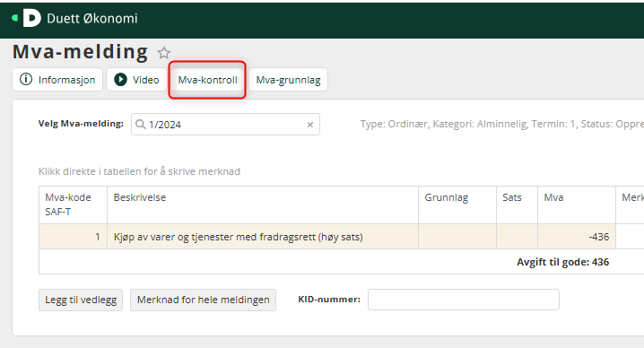Viewport: 644px width, 348px height.
Task: Click the magnifier icon in Velg Mva-melding
Action: [x=141, y=124]
